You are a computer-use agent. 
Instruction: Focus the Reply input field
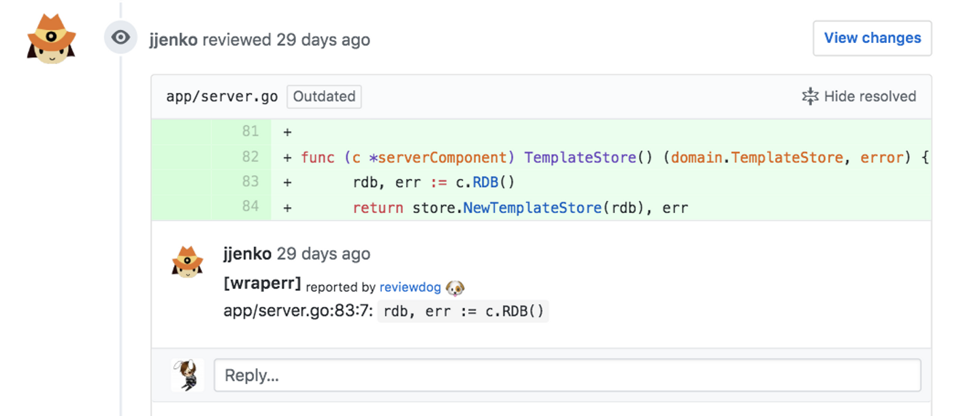pos(567,375)
